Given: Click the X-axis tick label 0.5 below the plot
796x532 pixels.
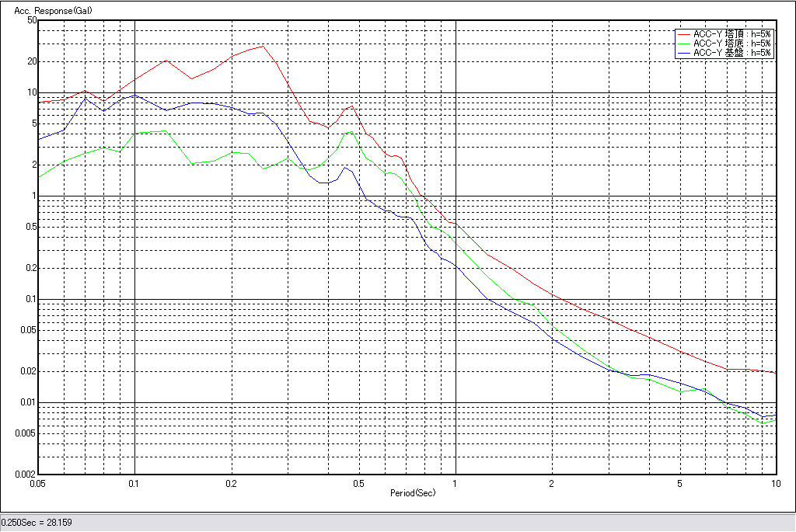Looking at the screenshot, I should (x=358, y=483).
